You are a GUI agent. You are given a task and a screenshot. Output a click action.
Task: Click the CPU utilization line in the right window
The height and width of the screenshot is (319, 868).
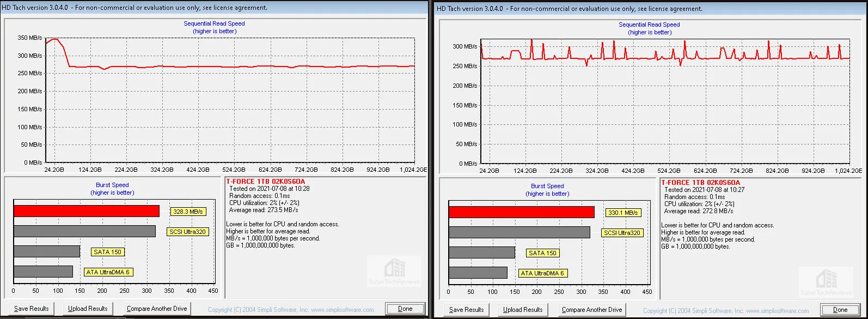(x=699, y=204)
